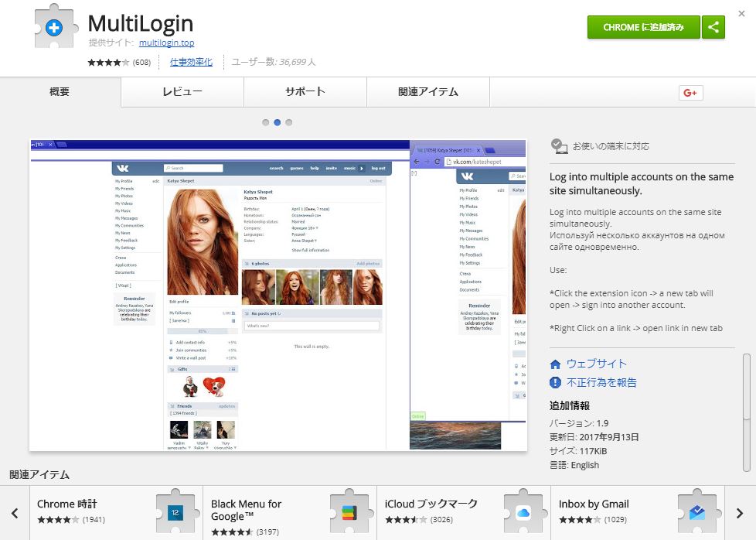Click the Chrome 時計 star rating
This screenshot has height=540, width=756.
pyautogui.click(x=58, y=520)
